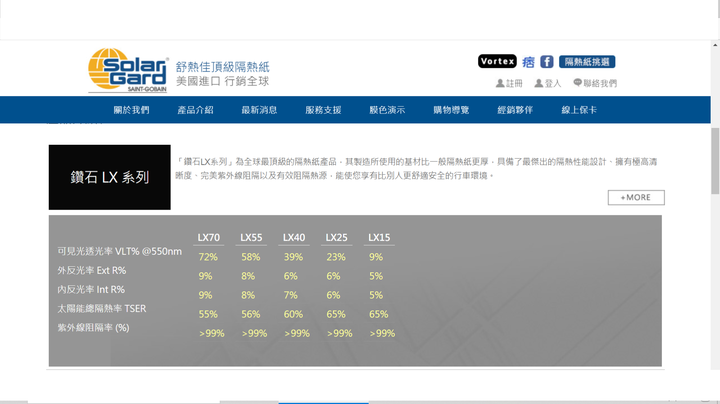This screenshot has width=720, height=404.
Task: Click the 紫外線阻隔率 (%) label
Action: point(93,328)
